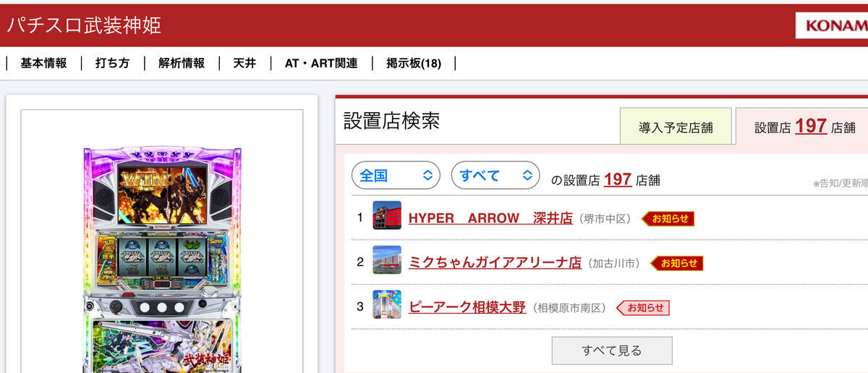Image resolution: width=868 pixels, height=373 pixels.
Task: Open the 基本情報 menu item
Action: (x=43, y=63)
